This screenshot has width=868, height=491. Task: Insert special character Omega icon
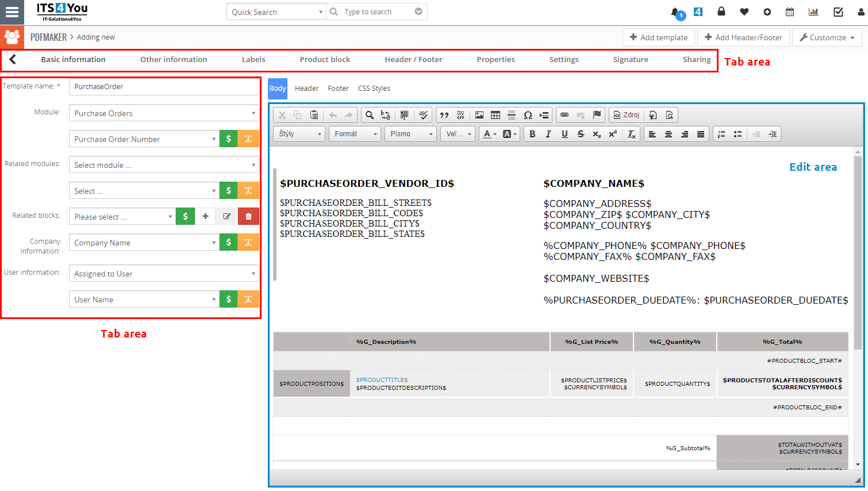528,115
